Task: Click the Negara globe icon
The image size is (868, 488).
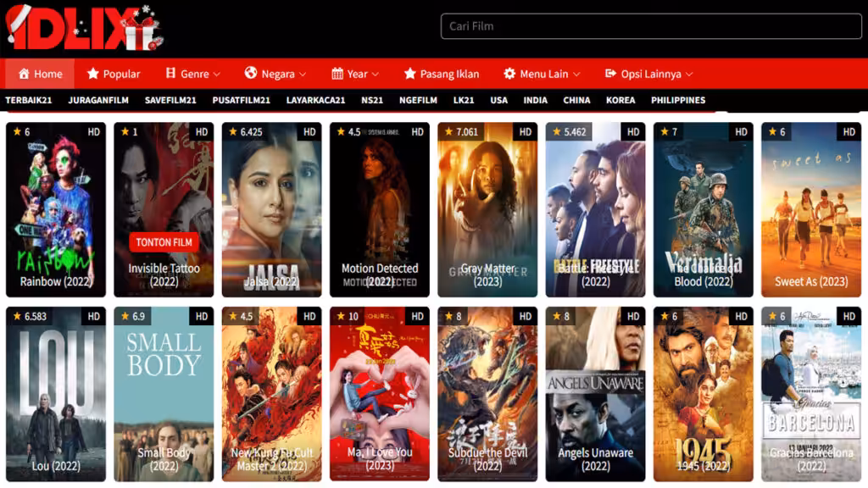Action: click(x=251, y=74)
